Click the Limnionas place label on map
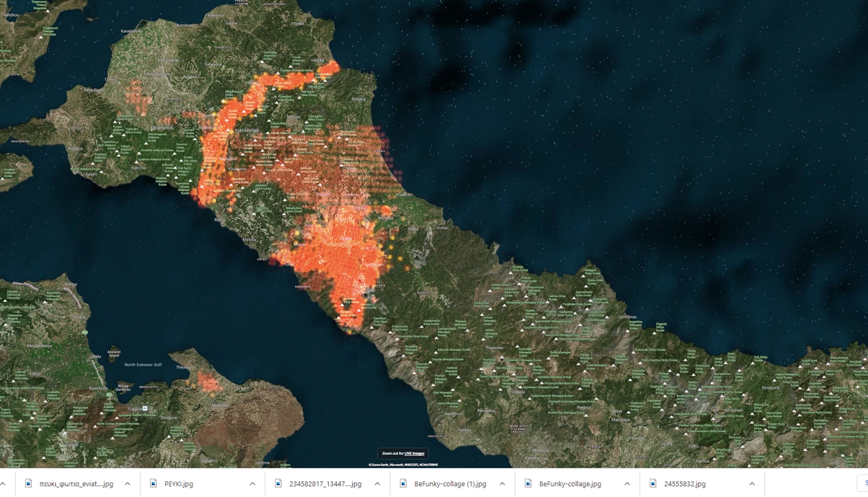The width and height of the screenshot is (868, 497). tap(628, 317)
